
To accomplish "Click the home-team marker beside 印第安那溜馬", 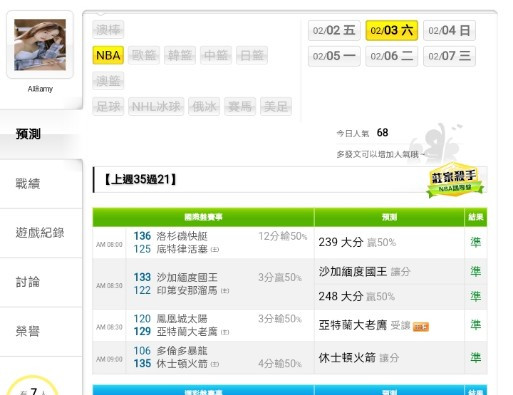I will point(225,291).
